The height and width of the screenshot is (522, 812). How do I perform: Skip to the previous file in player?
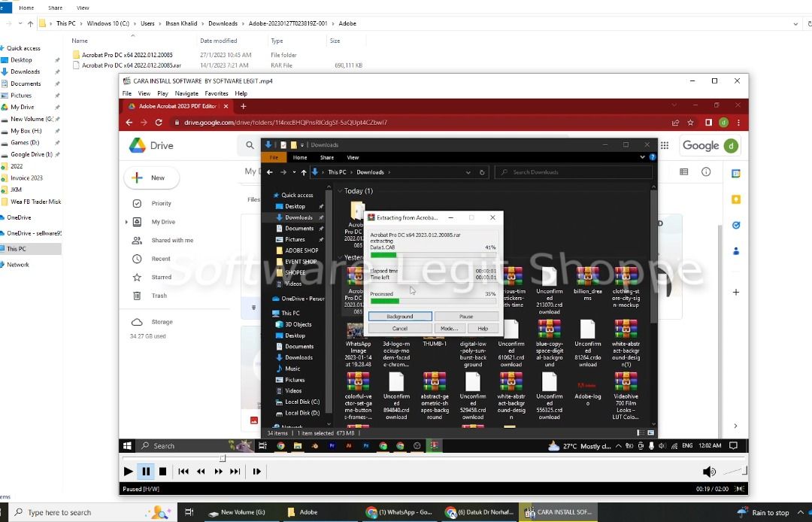183,472
